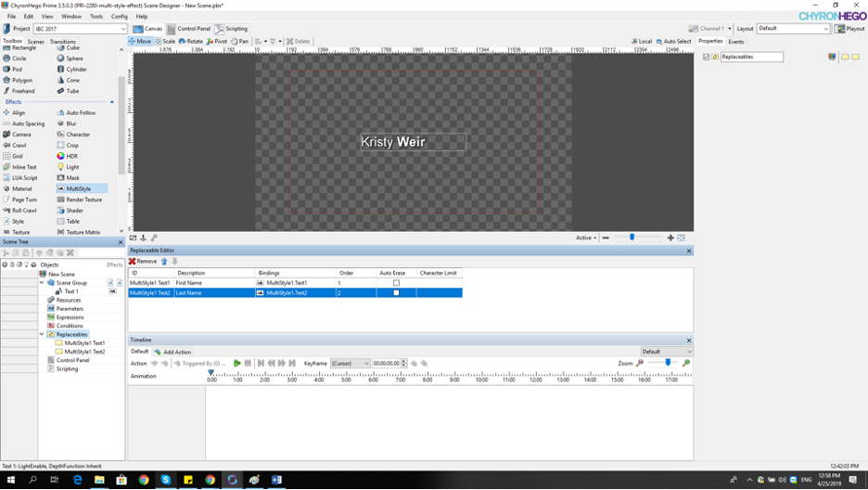
Task: Uncheck the Replaceables checkbox in Properties
Action: (x=707, y=57)
